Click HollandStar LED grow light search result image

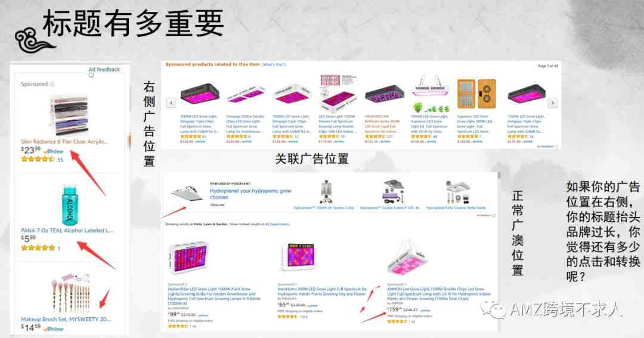[188, 258]
